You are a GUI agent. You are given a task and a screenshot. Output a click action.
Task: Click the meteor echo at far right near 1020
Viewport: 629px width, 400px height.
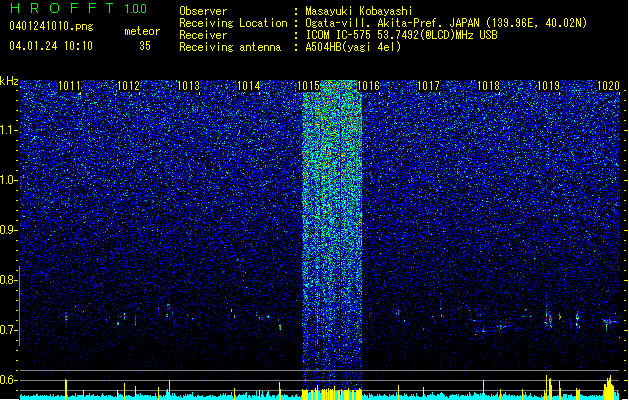[x=610, y=322]
